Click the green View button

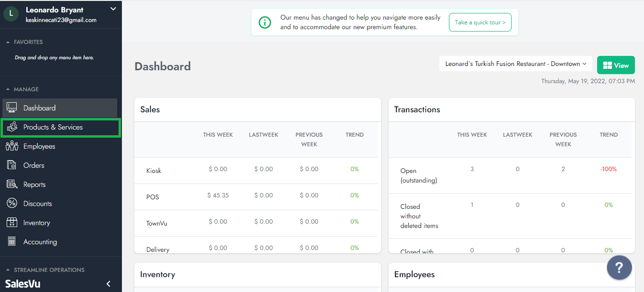(x=616, y=65)
